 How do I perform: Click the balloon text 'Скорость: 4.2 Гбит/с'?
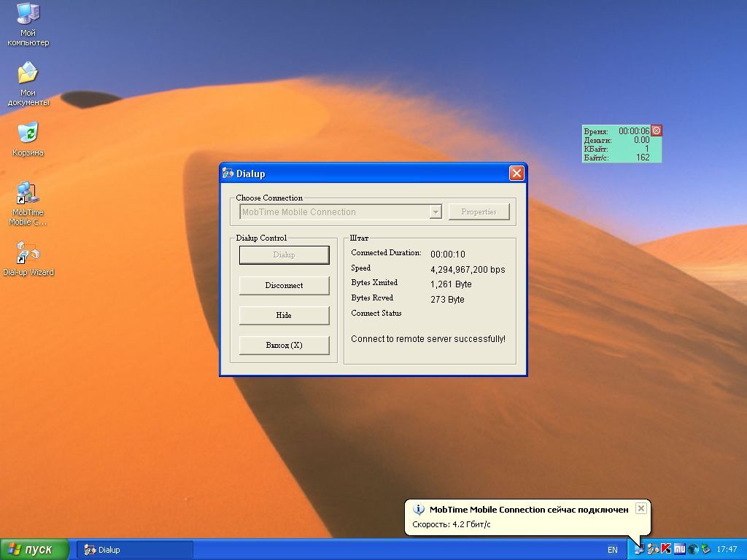coord(451,524)
